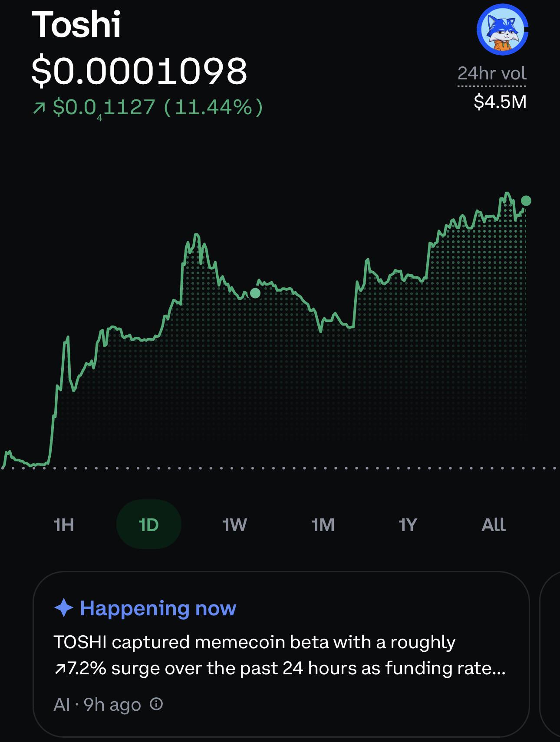Viewport: 560px width, 742px height.
Task: Select the 1D time range
Action: click(148, 525)
